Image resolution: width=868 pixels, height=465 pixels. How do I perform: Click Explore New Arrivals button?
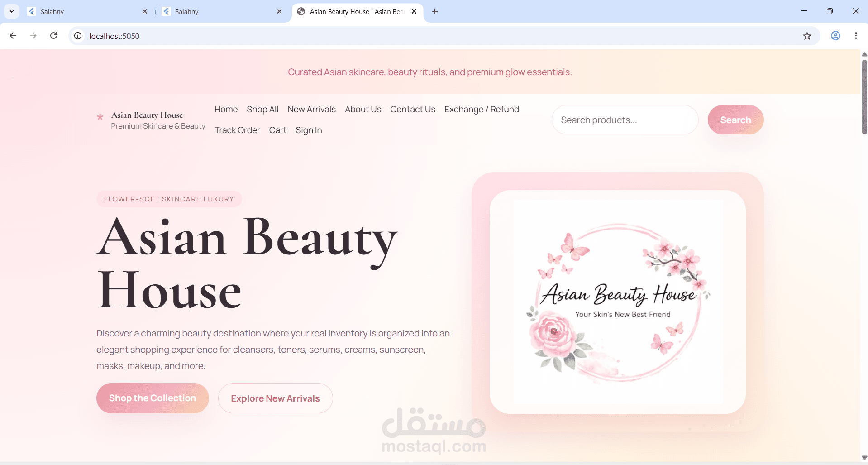(275, 398)
